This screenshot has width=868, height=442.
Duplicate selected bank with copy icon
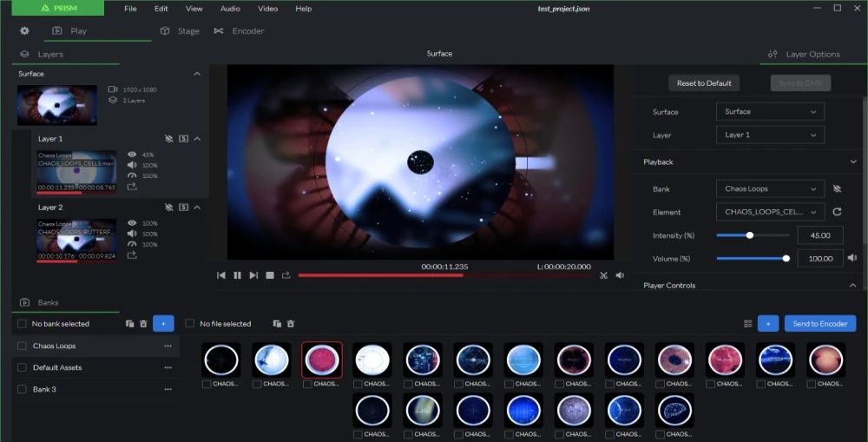(129, 324)
